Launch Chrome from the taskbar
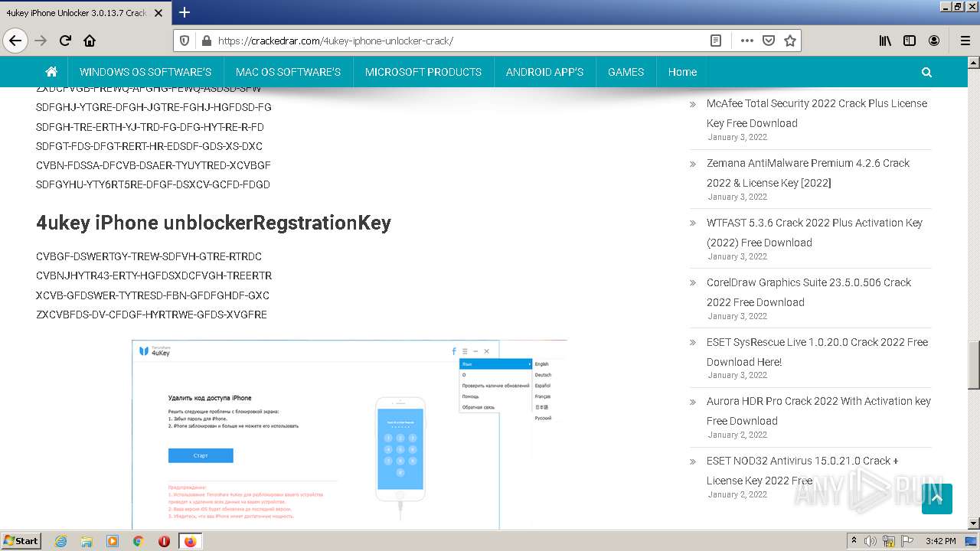Image resolution: width=980 pixels, height=551 pixels. (138, 541)
